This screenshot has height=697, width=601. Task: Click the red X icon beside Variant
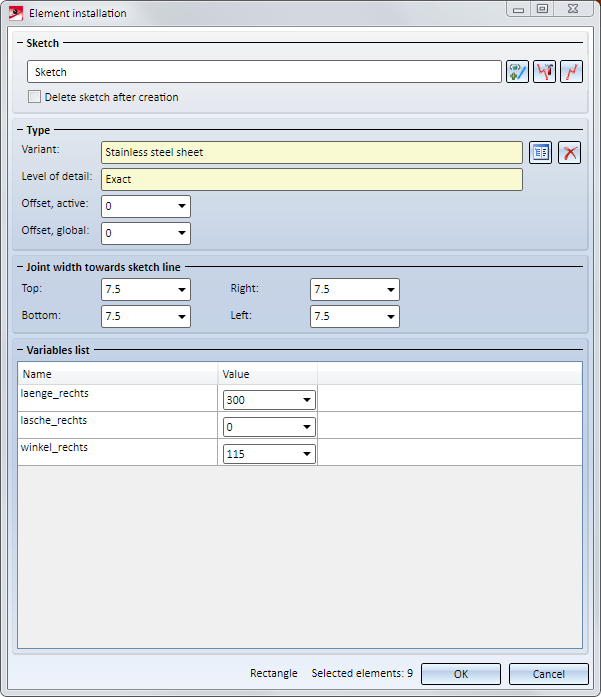click(570, 152)
